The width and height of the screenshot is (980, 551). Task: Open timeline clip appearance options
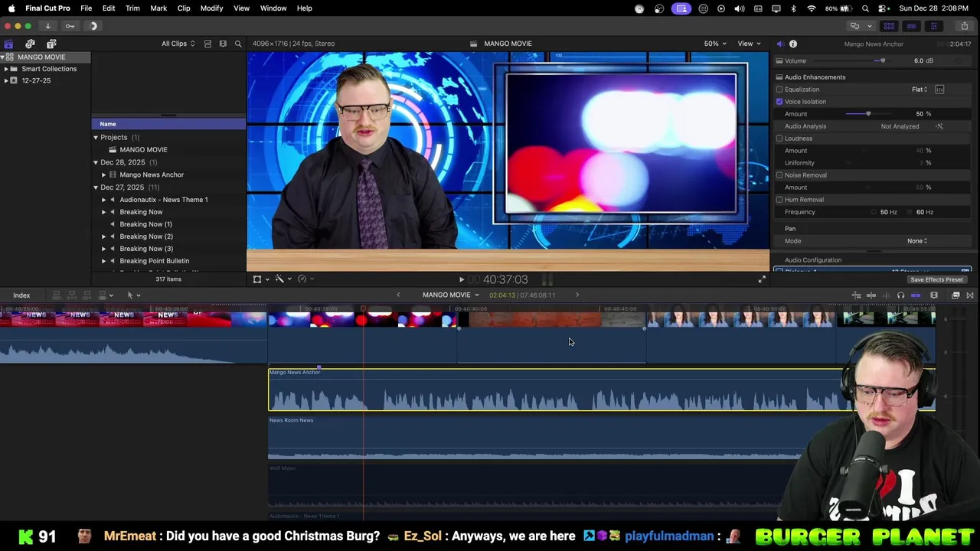click(934, 295)
